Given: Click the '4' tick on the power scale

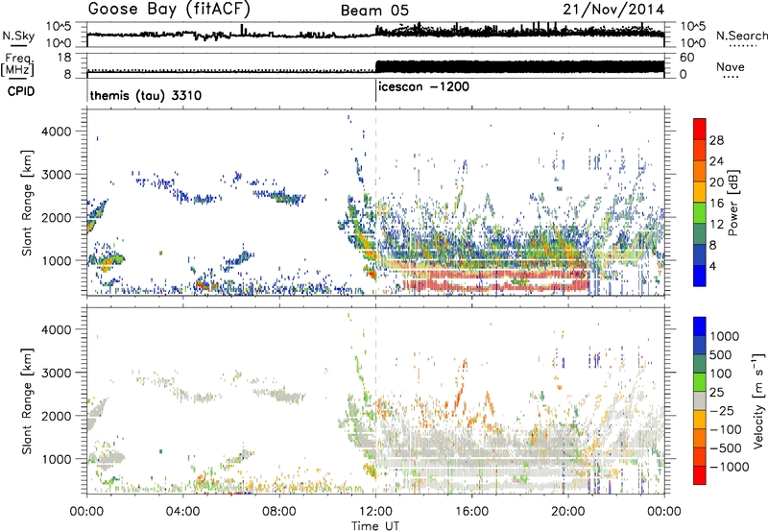Looking at the screenshot, I should click(x=712, y=267).
